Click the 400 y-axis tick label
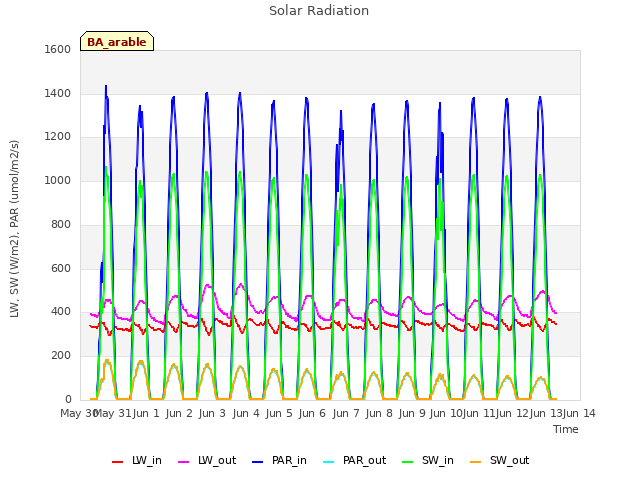 [x=61, y=312]
